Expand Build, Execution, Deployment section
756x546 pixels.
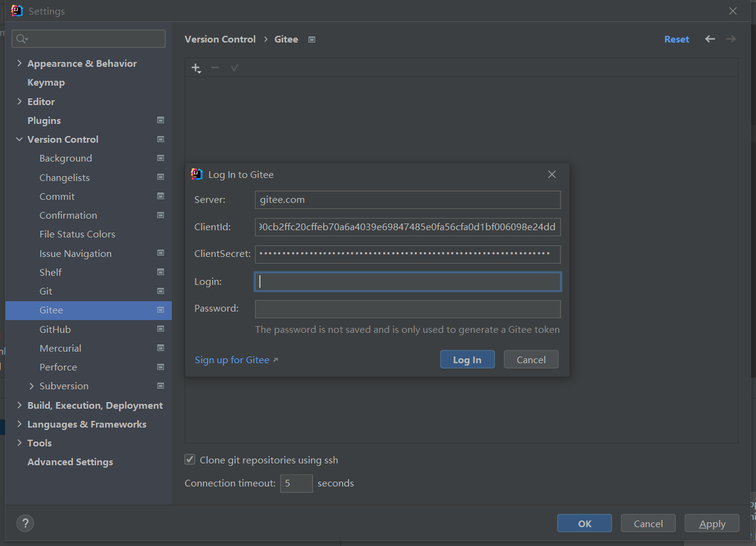pyautogui.click(x=19, y=405)
